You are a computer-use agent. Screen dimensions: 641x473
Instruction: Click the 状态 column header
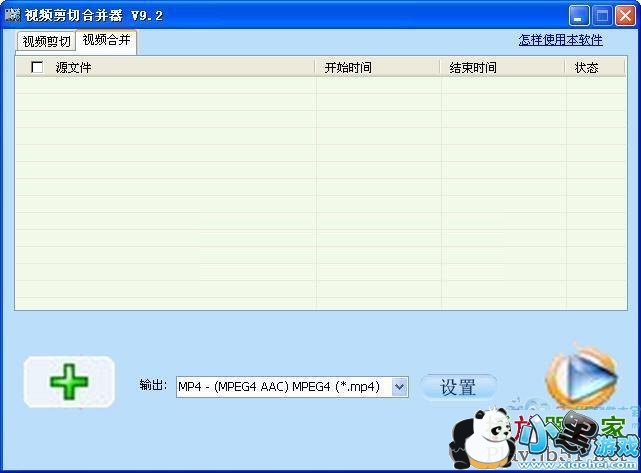(x=595, y=67)
